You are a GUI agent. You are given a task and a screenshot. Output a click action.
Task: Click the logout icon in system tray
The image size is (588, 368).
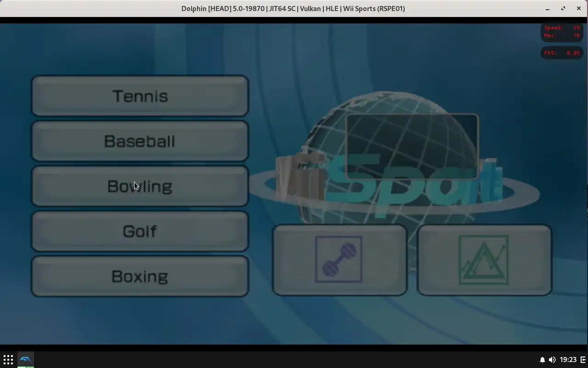[x=583, y=360]
